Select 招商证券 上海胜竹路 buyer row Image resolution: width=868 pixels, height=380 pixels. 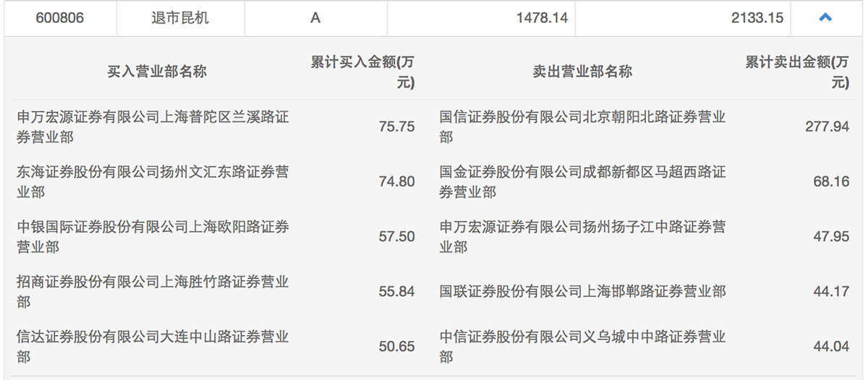click(x=153, y=291)
